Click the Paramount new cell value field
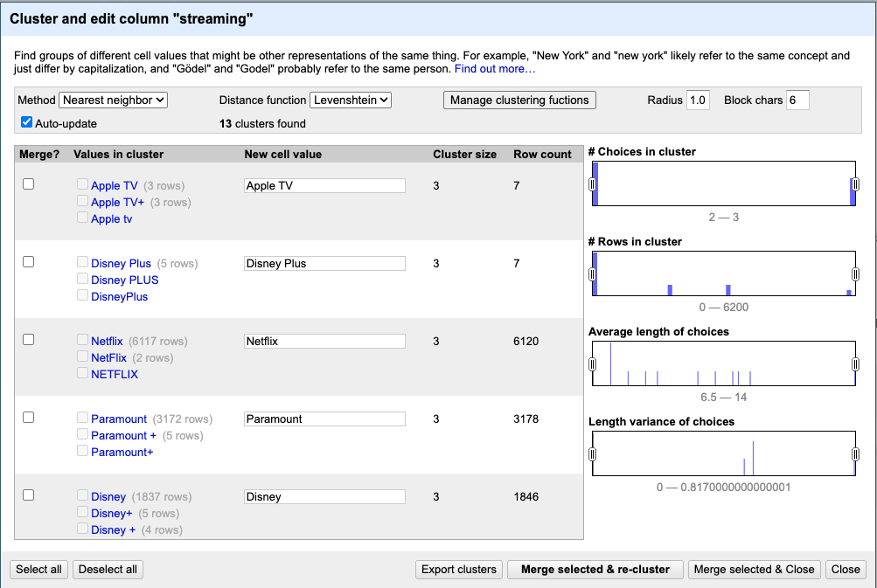The height and width of the screenshot is (588, 877). pos(324,419)
